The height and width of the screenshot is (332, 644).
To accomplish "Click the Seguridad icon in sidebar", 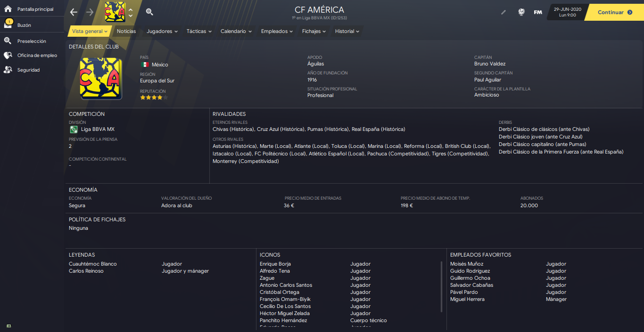I will tap(8, 70).
